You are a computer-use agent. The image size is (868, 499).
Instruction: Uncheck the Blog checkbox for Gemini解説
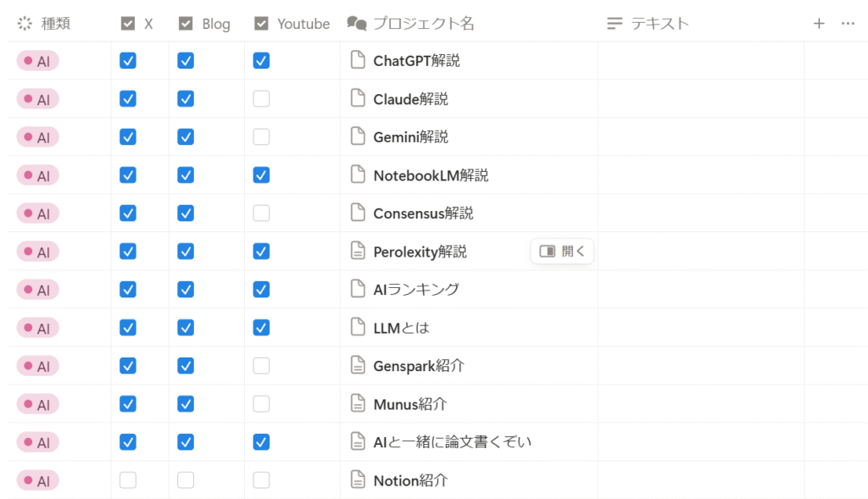[x=186, y=137]
